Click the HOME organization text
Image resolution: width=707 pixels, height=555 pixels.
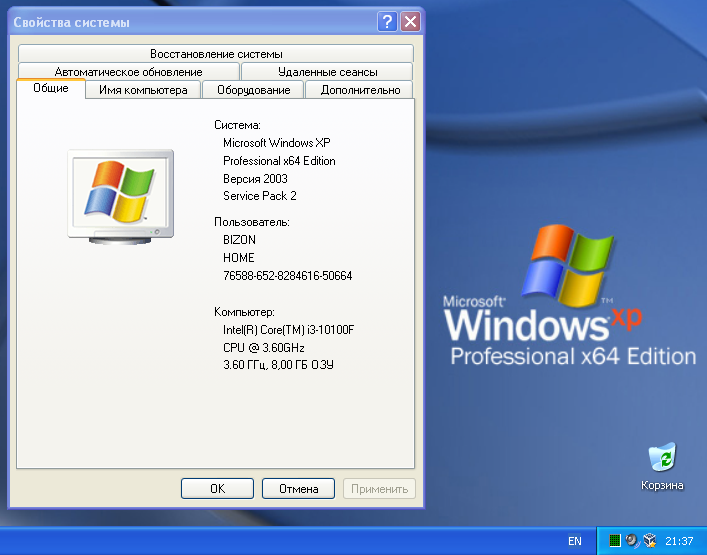tap(239, 257)
